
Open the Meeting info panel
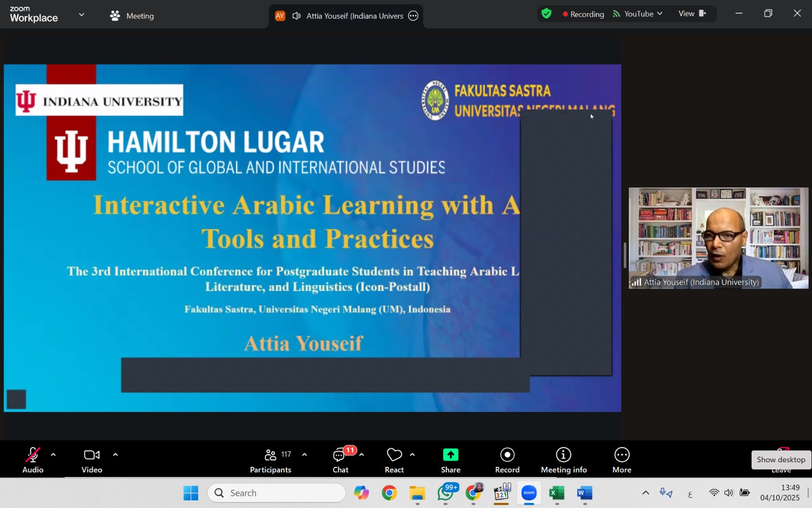[563, 460]
